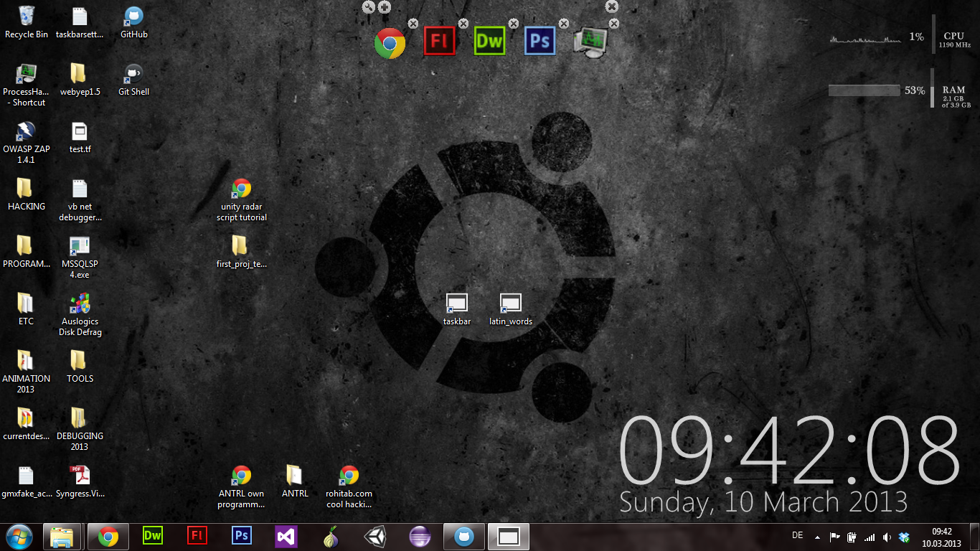
Task: Open the Windows Start menu
Action: (19, 537)
